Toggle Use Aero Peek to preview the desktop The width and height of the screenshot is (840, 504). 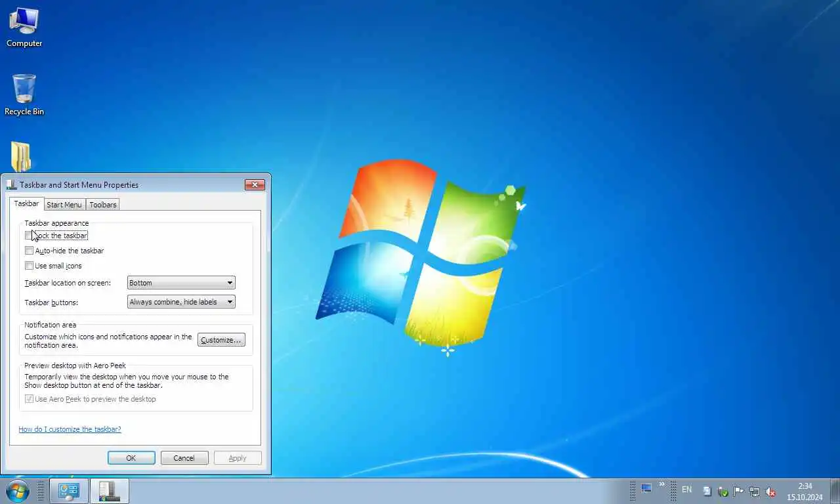pos(29,399)
